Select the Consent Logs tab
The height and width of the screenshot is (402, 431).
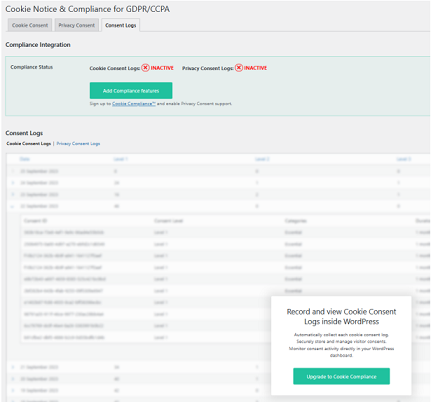(x=121, y=25)
